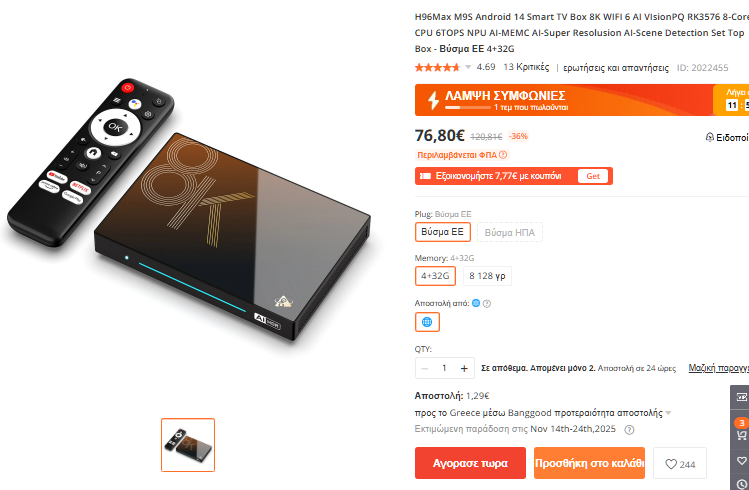
Task: Expand the Banggood shipping method dropdown
Action: 668,413
